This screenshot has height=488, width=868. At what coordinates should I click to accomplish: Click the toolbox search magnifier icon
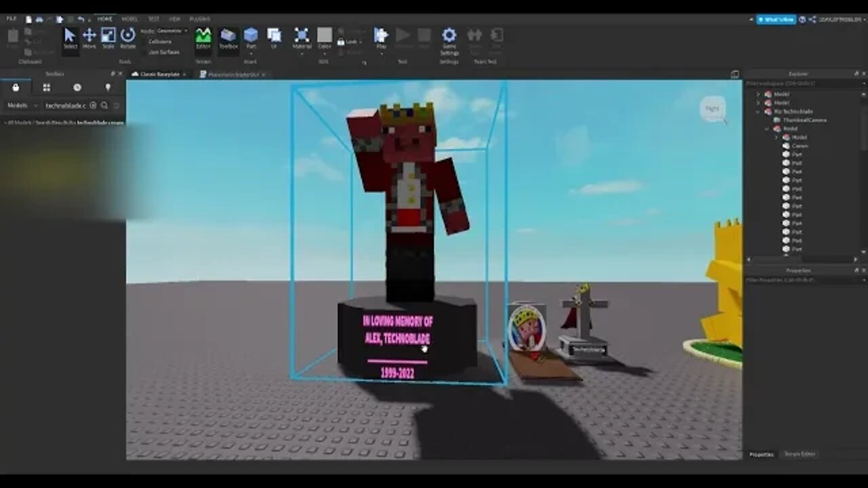(x=104, y=106)
